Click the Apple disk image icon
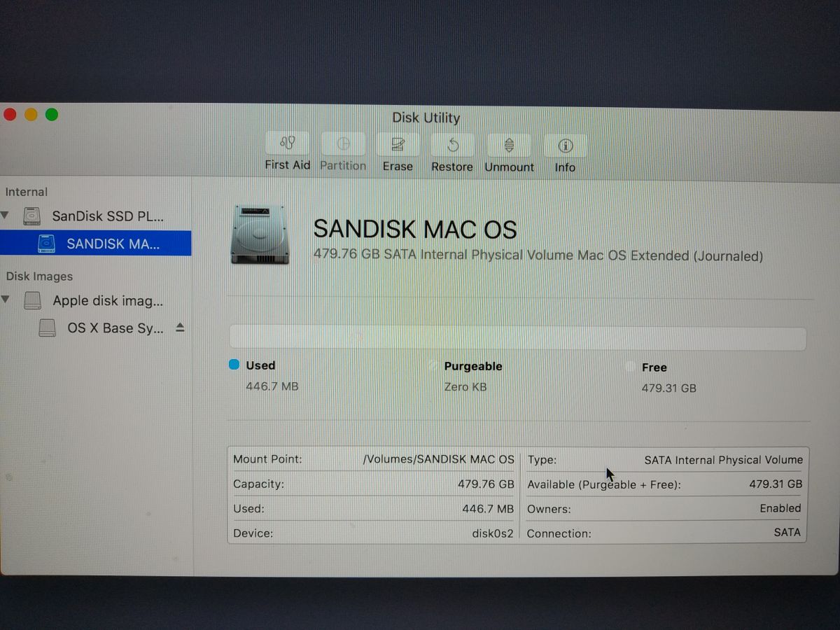Viewport: 840px width, 630px height. pos(33,300)
